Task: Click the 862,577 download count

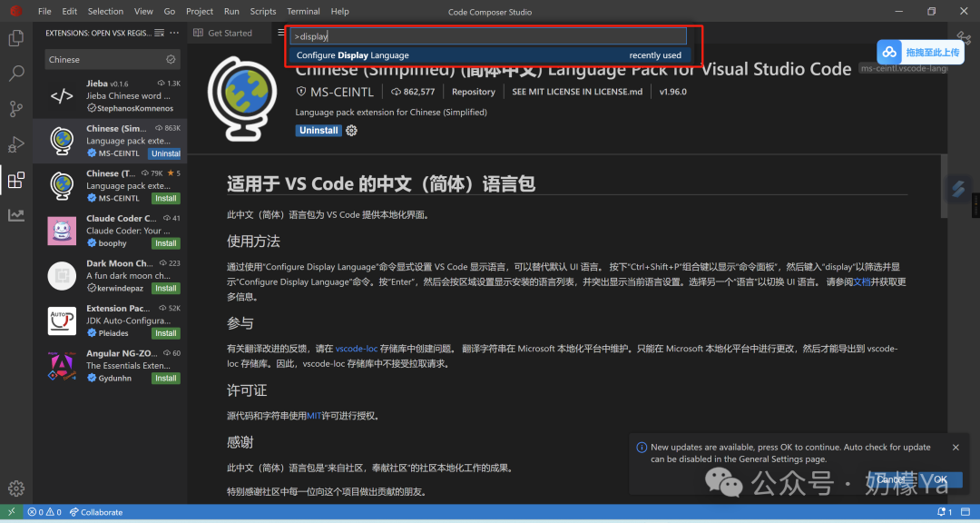Action: (x=413, y=92)
